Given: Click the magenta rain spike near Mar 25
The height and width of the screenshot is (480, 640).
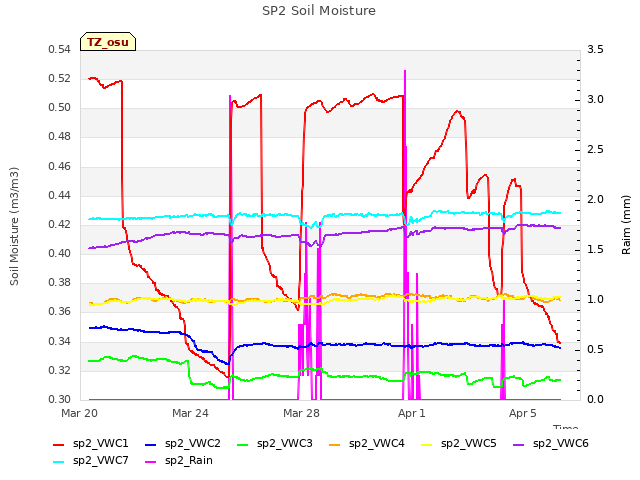Looking at the screenshot, I should pos(230,247).
